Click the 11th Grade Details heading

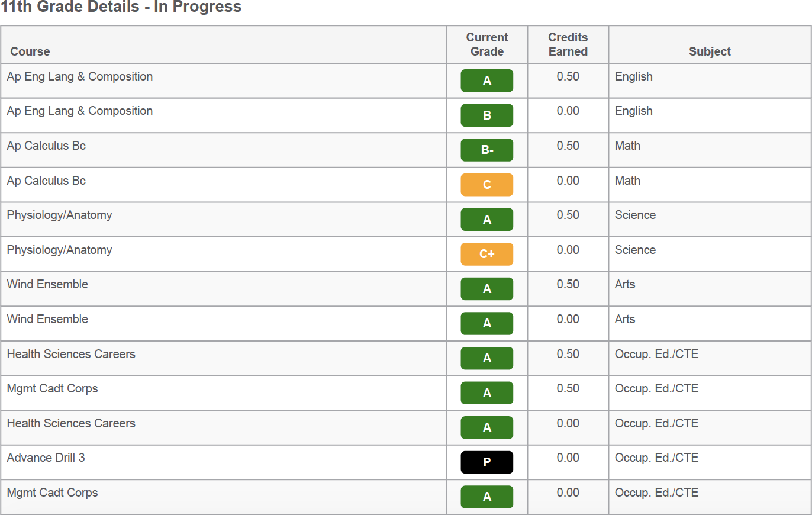[121, 7]
